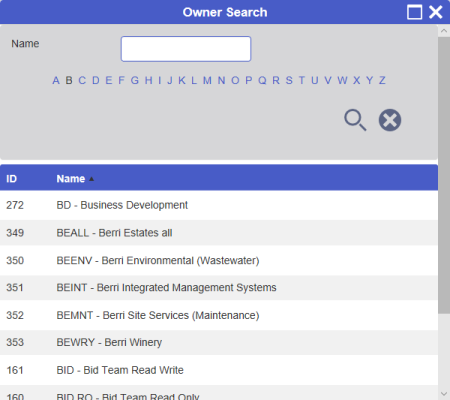Filter owners by letter R
Image resolution: width=450 pixels, height=400 pixels.
click(276, 80)
